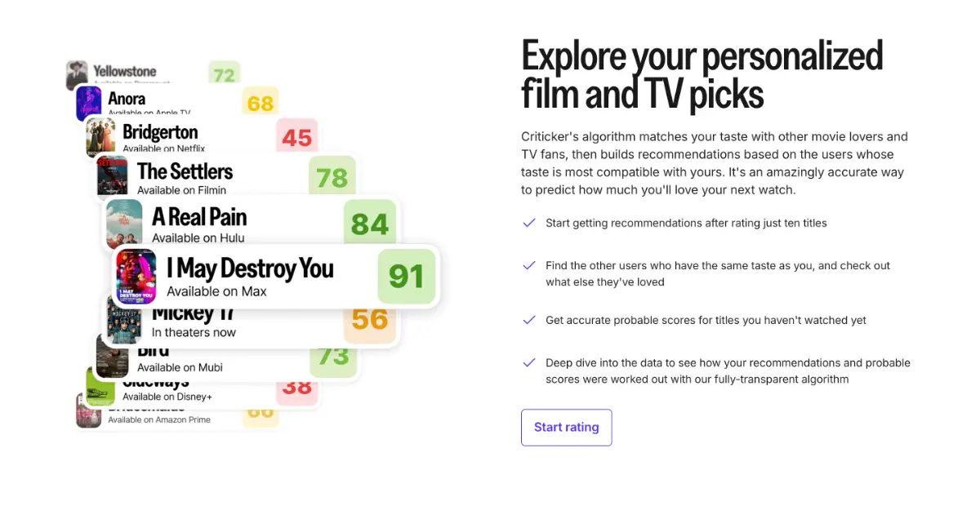
Task: Click the red 45 score badge
Action: pos(296,138)
